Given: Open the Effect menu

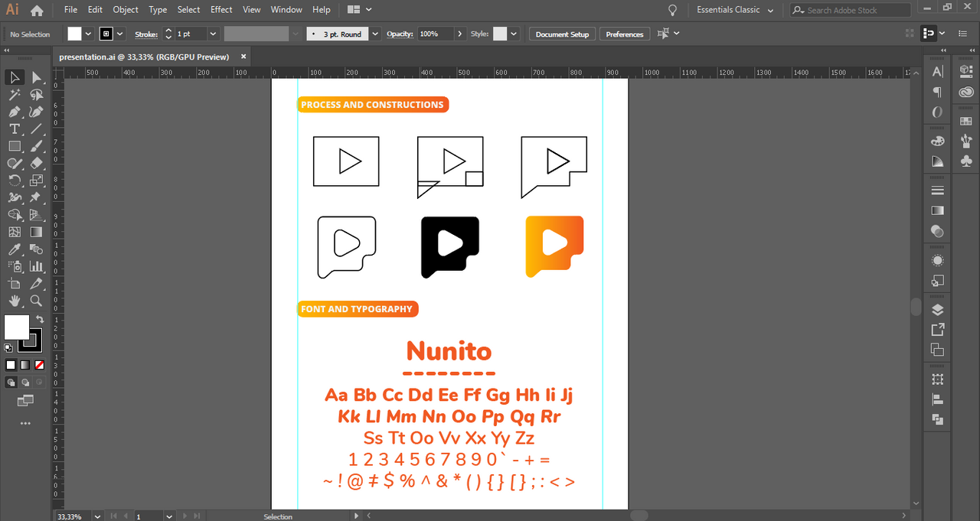Looking at the screenshot, I should pyautogui.click(x=221, y=10).
